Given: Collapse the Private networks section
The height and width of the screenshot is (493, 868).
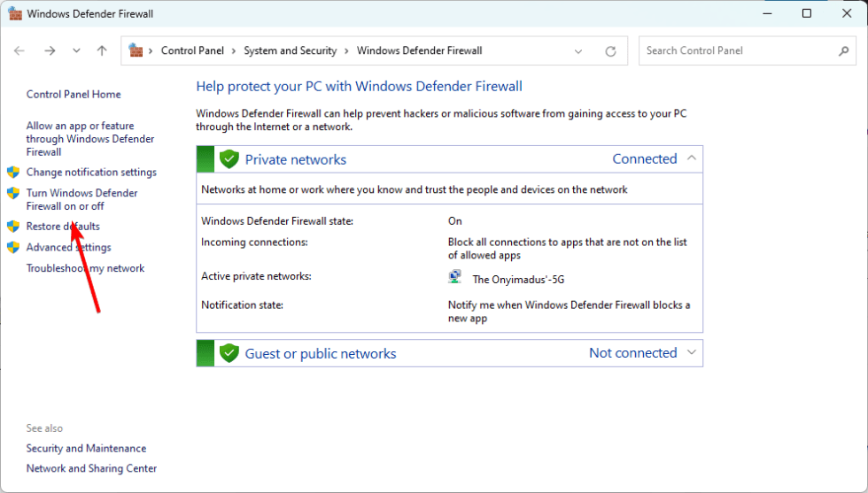Looking at the screenshot, I should (x=692, y=159).
